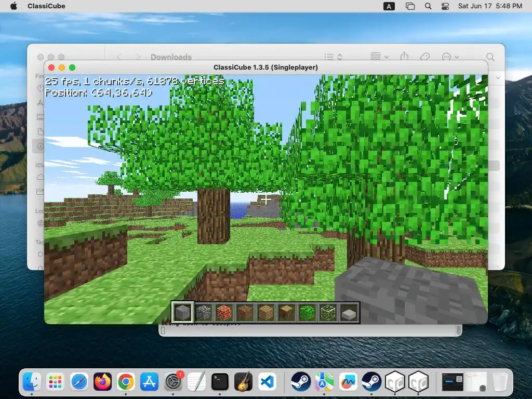Open Trash in the Dock

tap(500, 381)
